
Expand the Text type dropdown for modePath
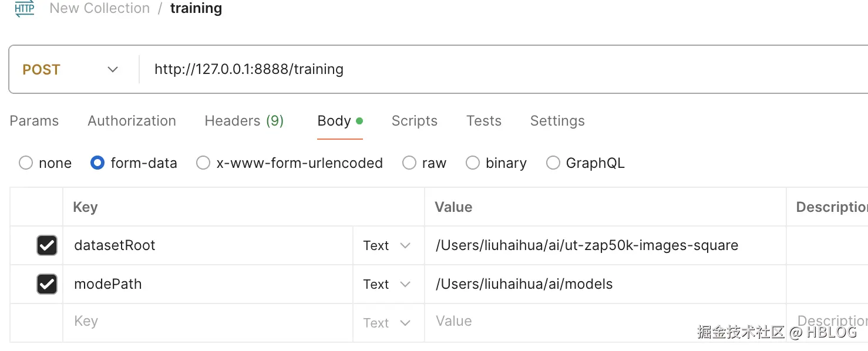click(386, 284)
